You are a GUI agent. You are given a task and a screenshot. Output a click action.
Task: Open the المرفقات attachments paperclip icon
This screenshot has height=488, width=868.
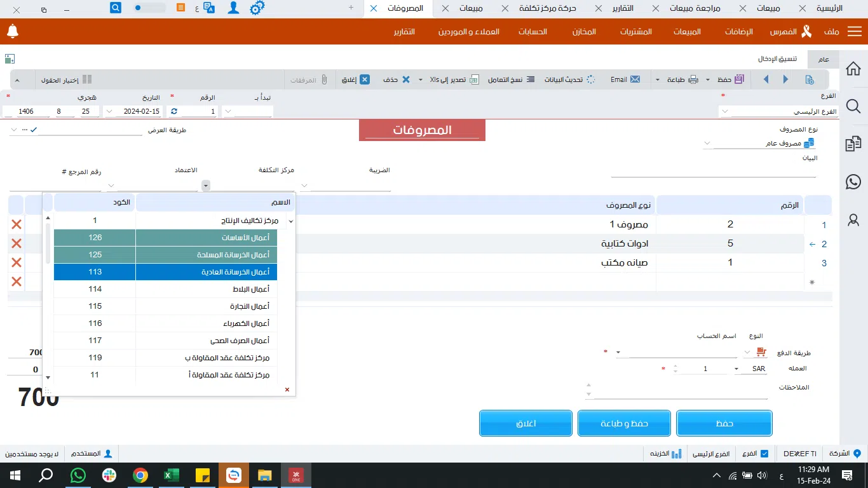[324, 79]
